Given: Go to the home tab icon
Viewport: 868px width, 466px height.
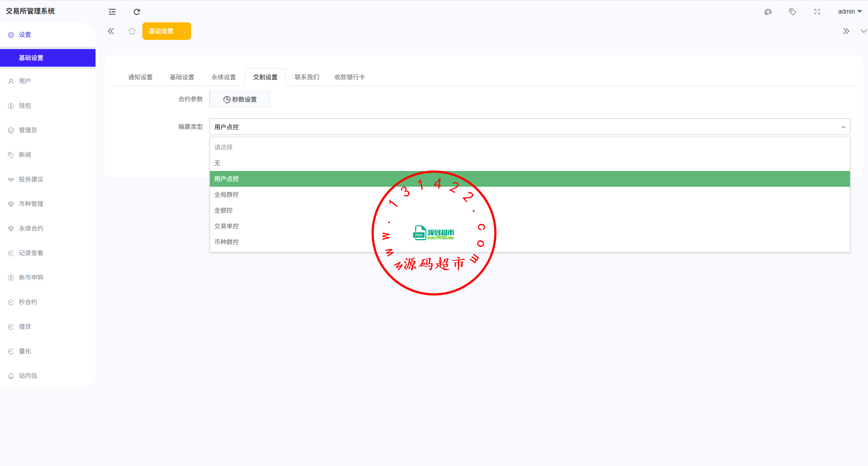Looking at the screenshot, I should 132,31.
